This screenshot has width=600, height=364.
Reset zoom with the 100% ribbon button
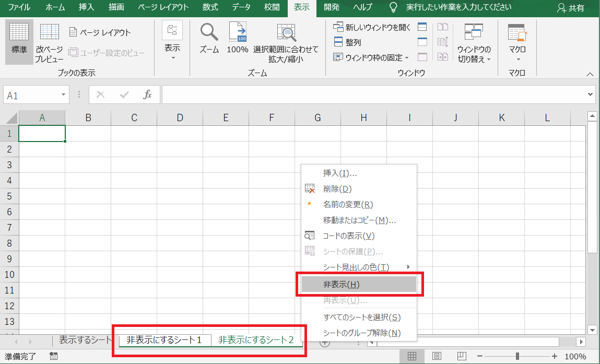click(x=237, y=38)
